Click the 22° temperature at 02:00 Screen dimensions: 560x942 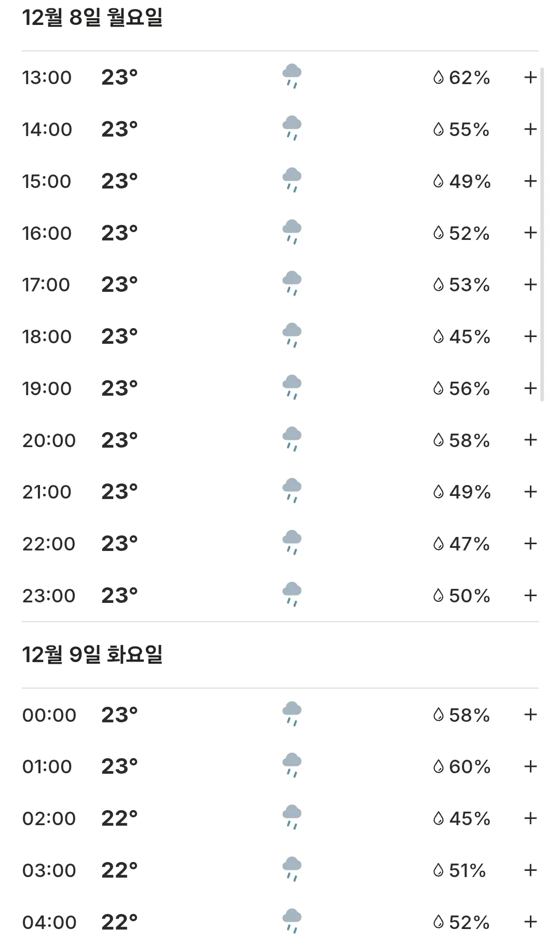tap(119, 818)
